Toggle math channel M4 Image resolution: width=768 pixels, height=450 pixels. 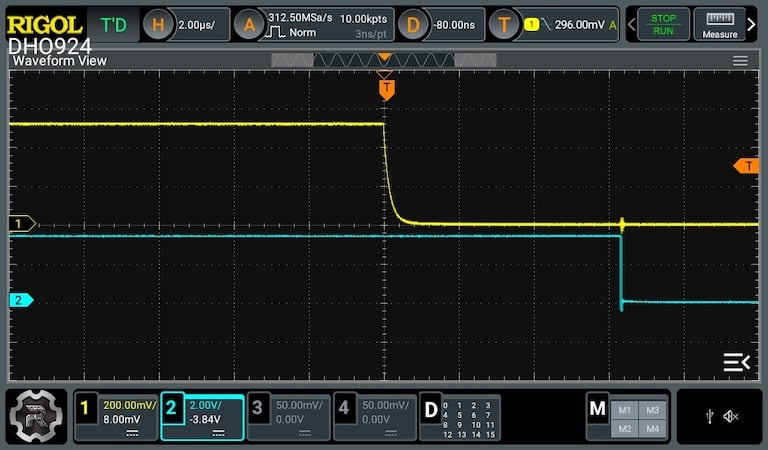click(652, 428)
